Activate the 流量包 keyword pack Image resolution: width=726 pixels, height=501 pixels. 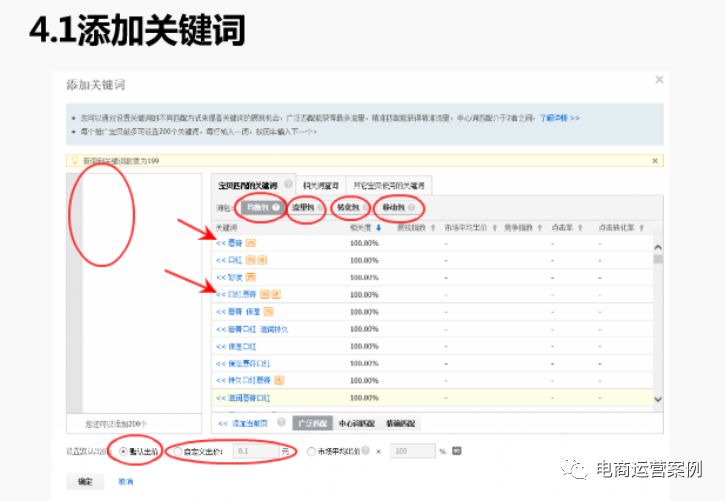pyautogui.click(x=303, y=207)
